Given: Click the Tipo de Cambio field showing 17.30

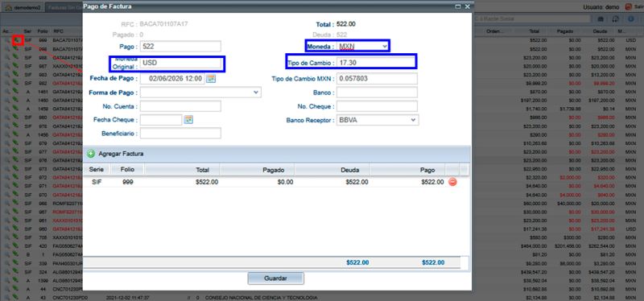Looking at the screenshot, I should 376,62.
